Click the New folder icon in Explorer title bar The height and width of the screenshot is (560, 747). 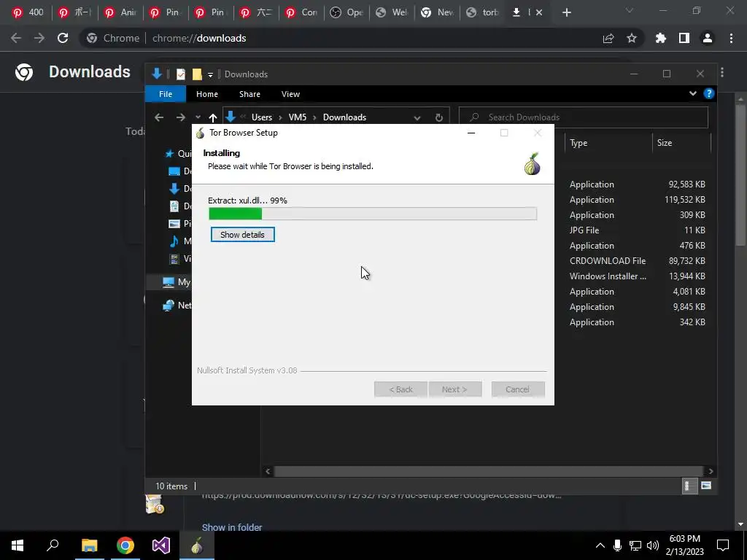click(x=197, y=74)
